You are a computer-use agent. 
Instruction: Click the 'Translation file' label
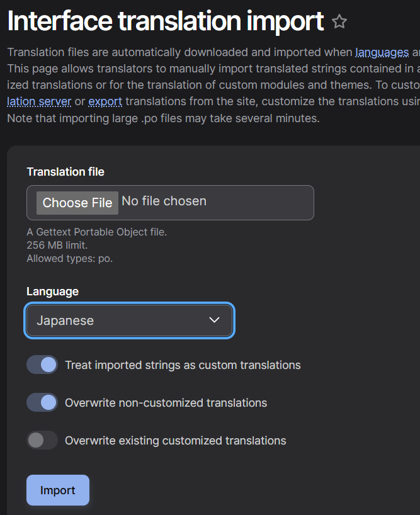65,172
